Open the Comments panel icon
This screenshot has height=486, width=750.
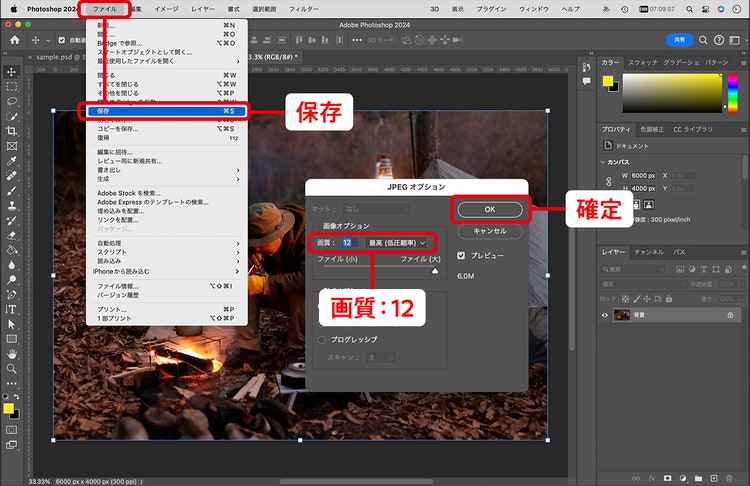pos(586,81)
